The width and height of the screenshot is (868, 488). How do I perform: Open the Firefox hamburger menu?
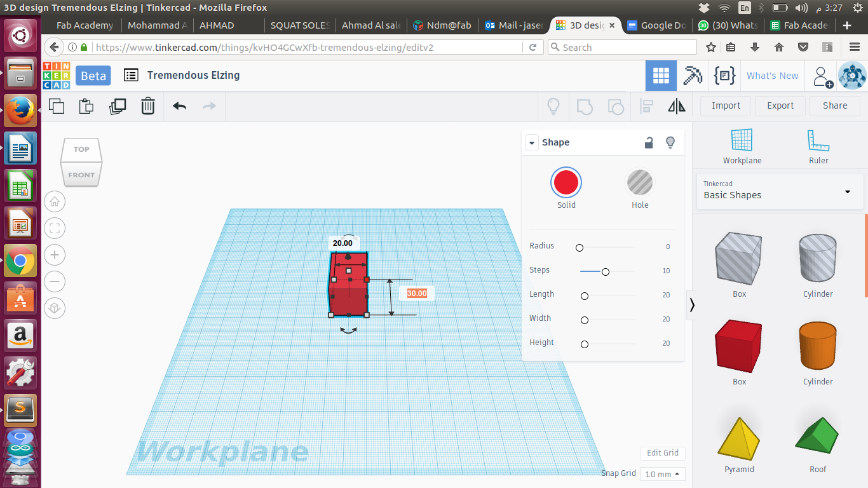coord(855,47)
